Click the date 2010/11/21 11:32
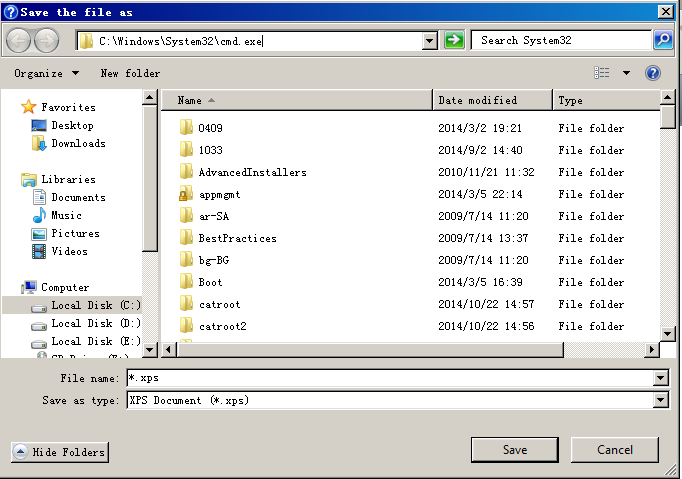 486,172
